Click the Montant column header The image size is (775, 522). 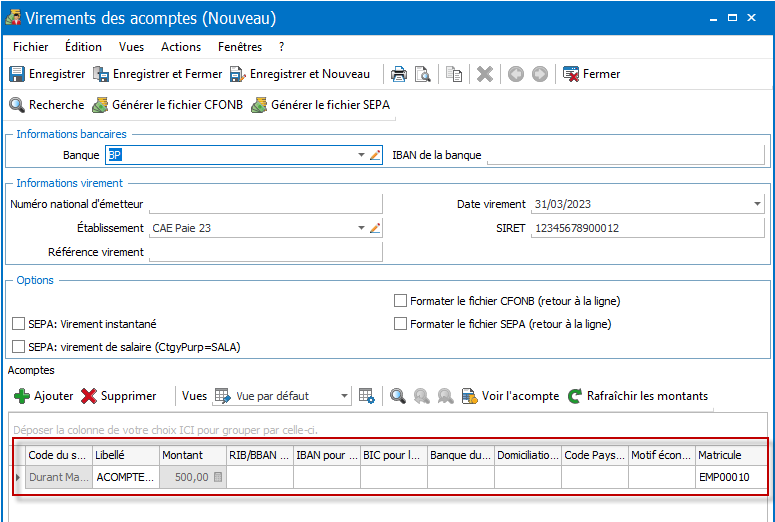193,455
